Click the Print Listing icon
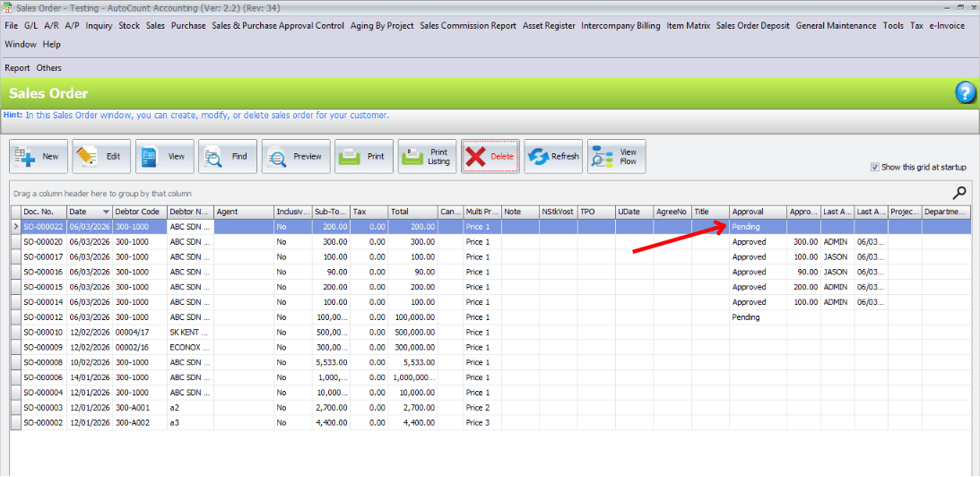This screenshot has width=980, height=477. click(413, 157)
